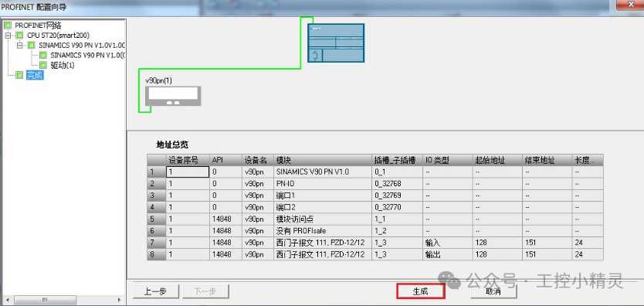Image resolution: width=644 pixels, height=306 pixels.
Task: Select parent SINAMICS V90 PN V1.0V1.00 node
Action: pyautogui.click(x=82, y=45)
